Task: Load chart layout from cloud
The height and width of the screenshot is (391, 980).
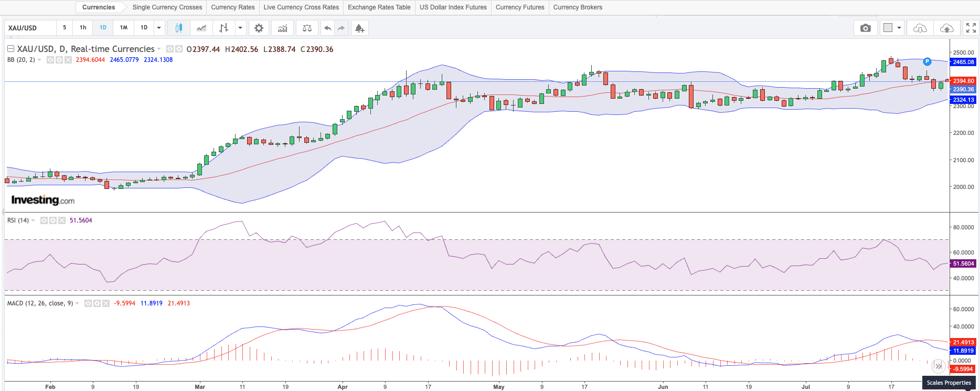Action: (920, 28)
